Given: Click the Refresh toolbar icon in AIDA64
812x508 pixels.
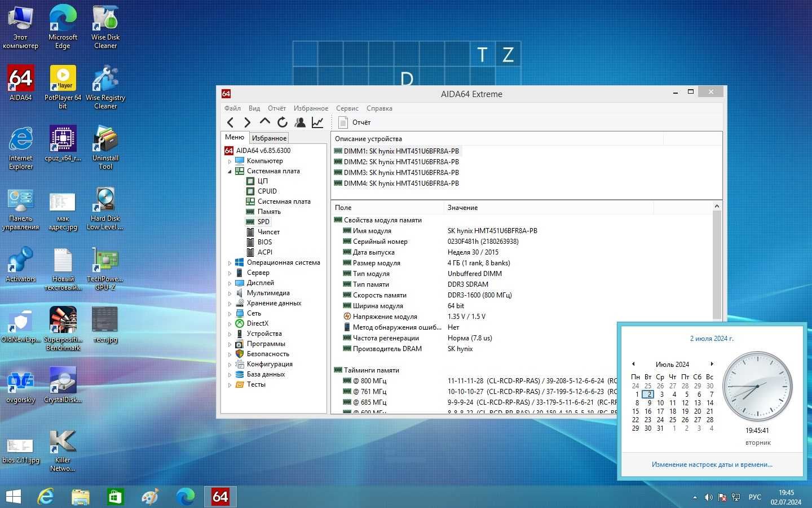Looking at the screenshot, I should (283, 122).
